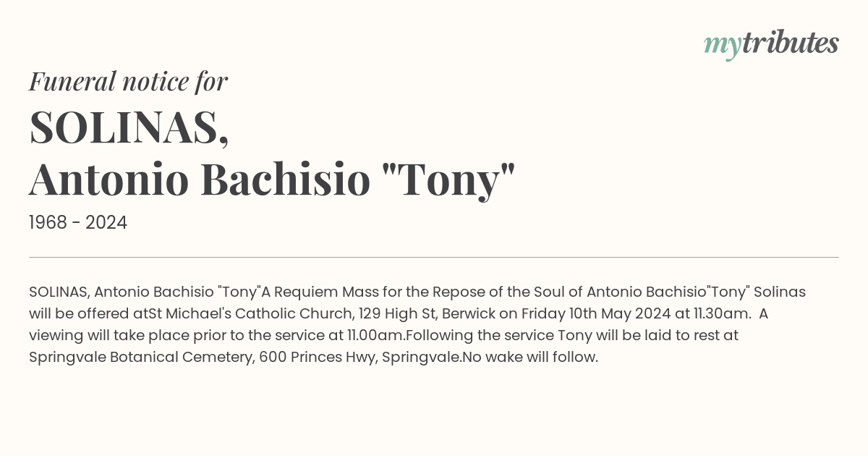This screenshot has width=868, height=456.
Task: Click the "tributes" part of the logo
Action: tap(790, 43)
